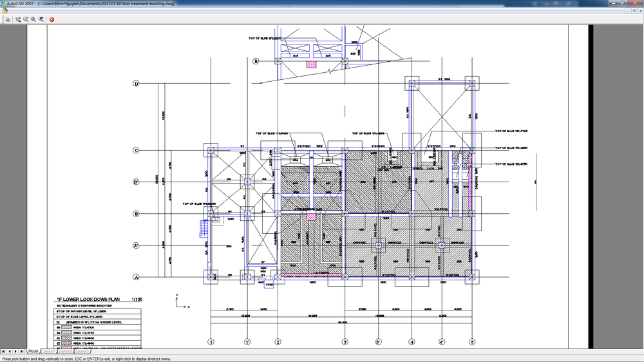Image resolution: width=644 pixels, height=362 pixels.
Task: Close the plot preview with red X
Action: (52, 19)
